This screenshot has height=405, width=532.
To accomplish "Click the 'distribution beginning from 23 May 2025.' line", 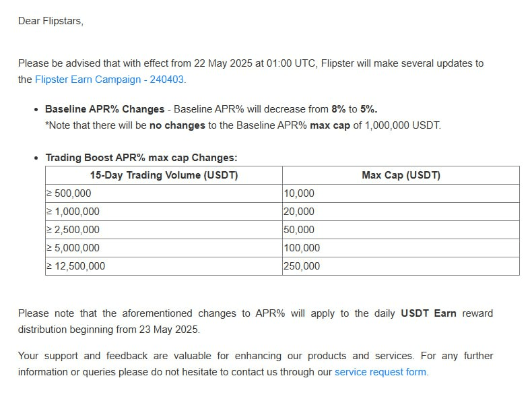I will [x=109, y=330].
